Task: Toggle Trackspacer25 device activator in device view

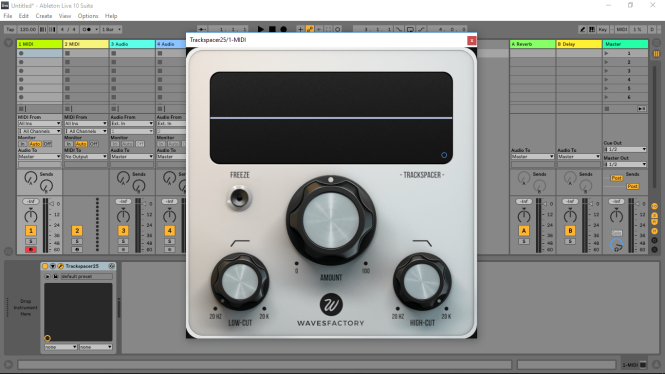Action: [x=45, y=266]
